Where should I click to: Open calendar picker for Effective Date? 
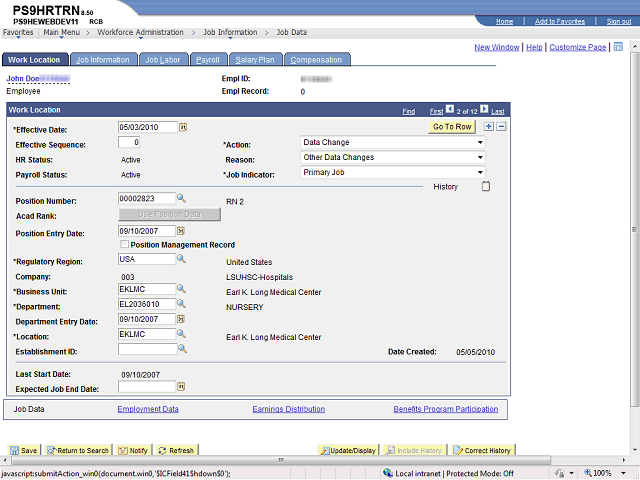[x=183, y=127]
